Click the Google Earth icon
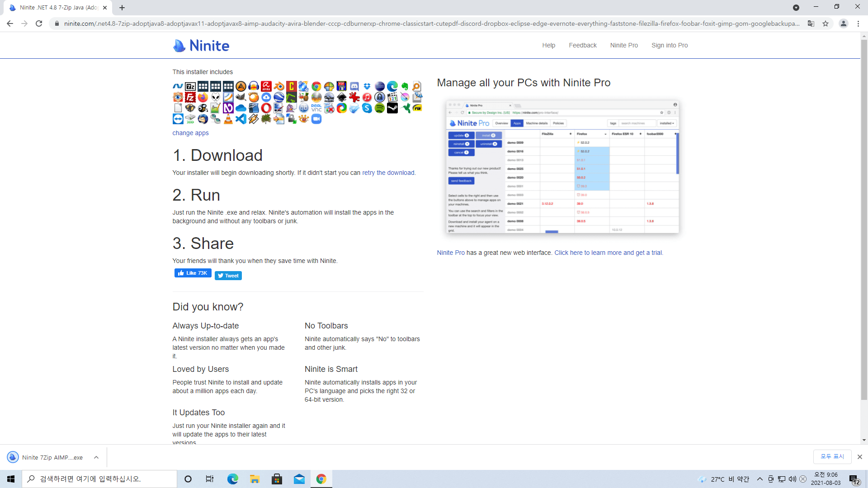The width and height of the screenshot is (868, 488). pyautogui.click(x=279, y=97)
